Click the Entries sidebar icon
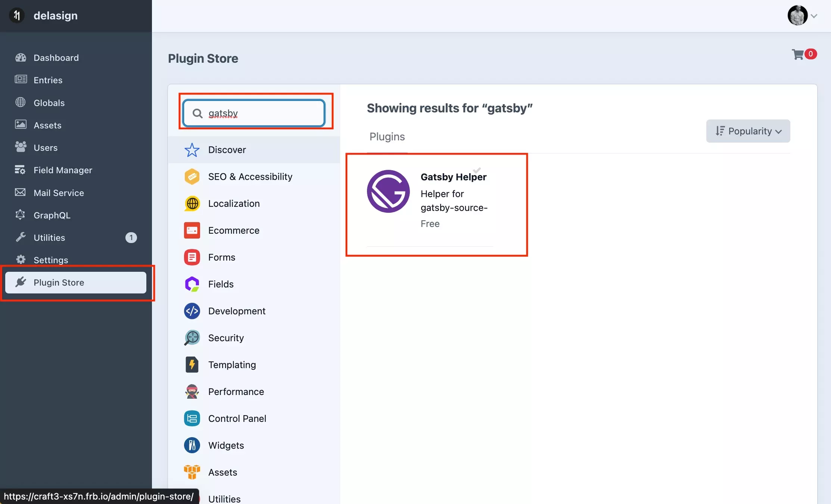This screenshot has width=831, height=504. (21, 80)
